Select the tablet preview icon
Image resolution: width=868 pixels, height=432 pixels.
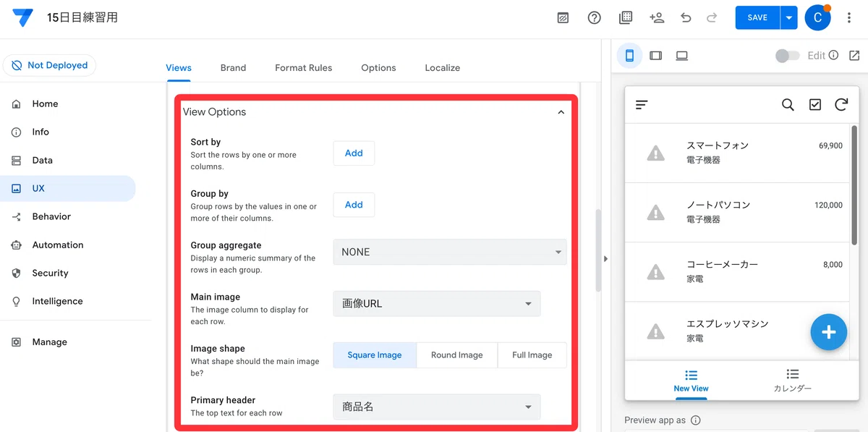tap(656, 56)
